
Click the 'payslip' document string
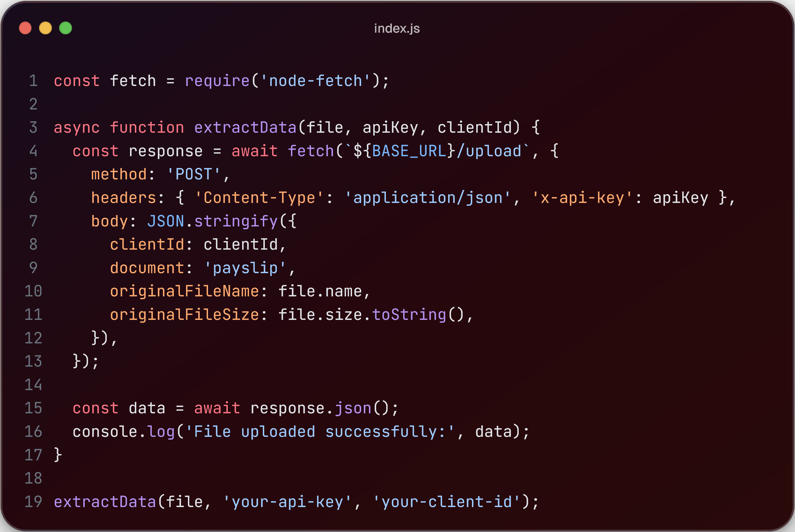click(245, 268)
